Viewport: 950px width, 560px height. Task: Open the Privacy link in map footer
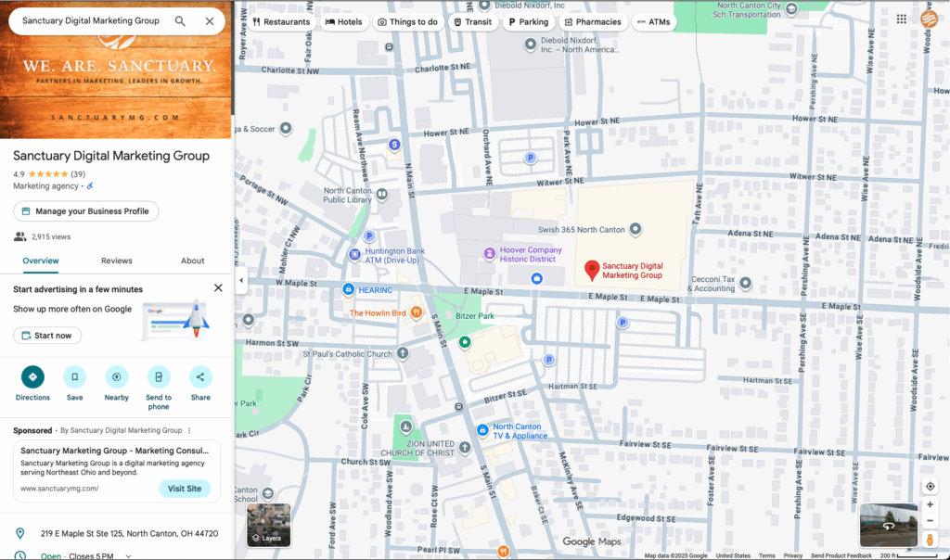[x=792, y=555]
